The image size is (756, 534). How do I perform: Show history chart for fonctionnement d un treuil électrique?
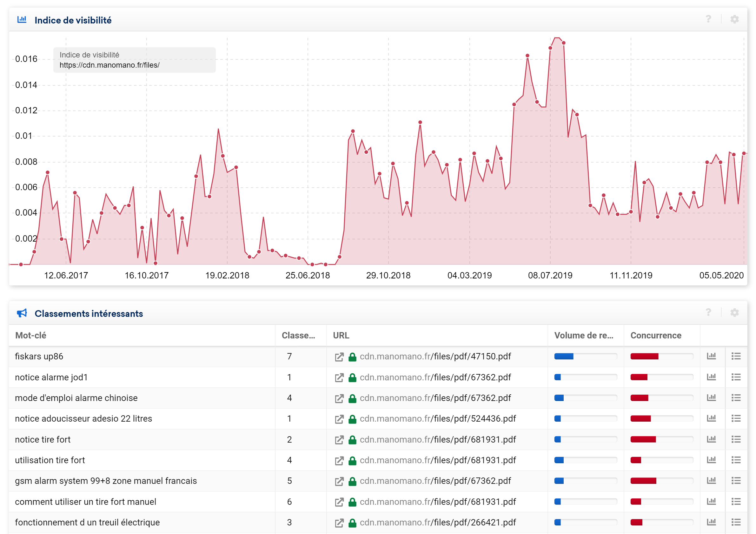pos(712,522)
